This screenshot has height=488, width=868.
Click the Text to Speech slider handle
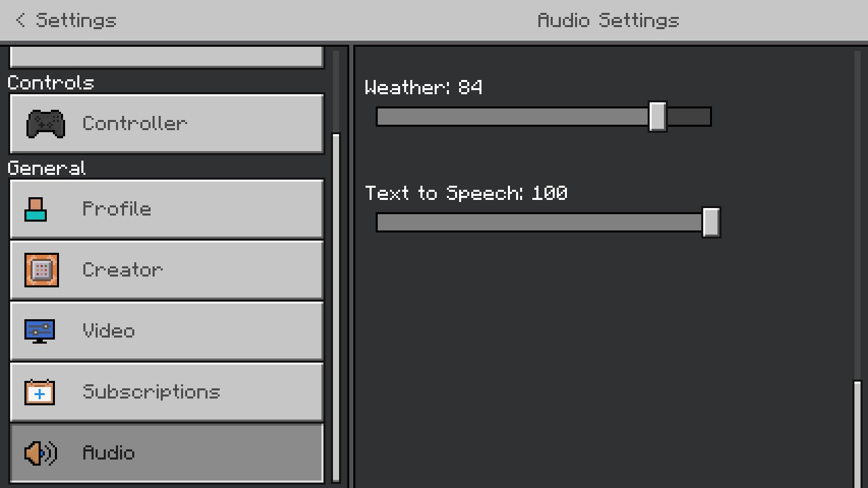coord(711,222)
